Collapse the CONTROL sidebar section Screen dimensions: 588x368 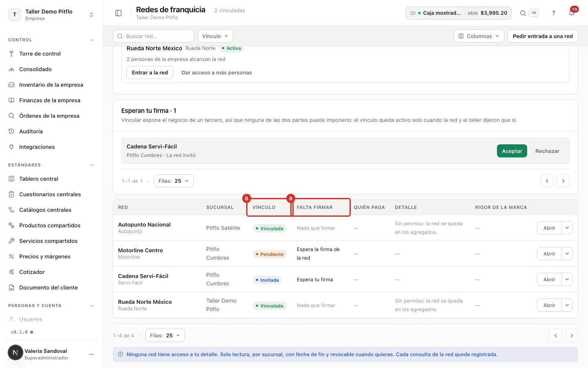click(x=92, y=40)
